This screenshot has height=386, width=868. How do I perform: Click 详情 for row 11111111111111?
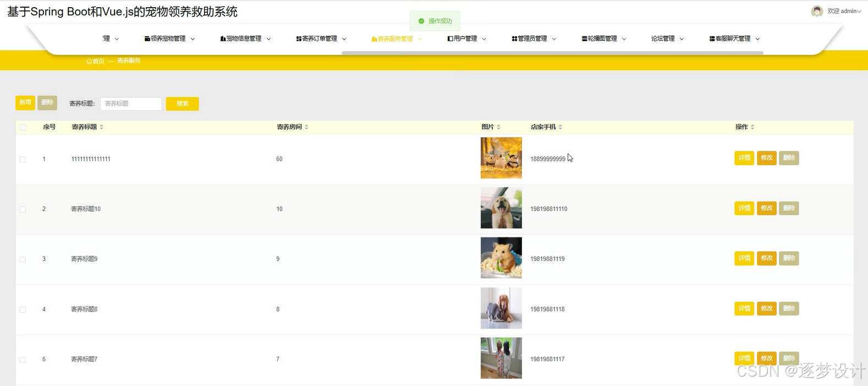tap(744, 158)
